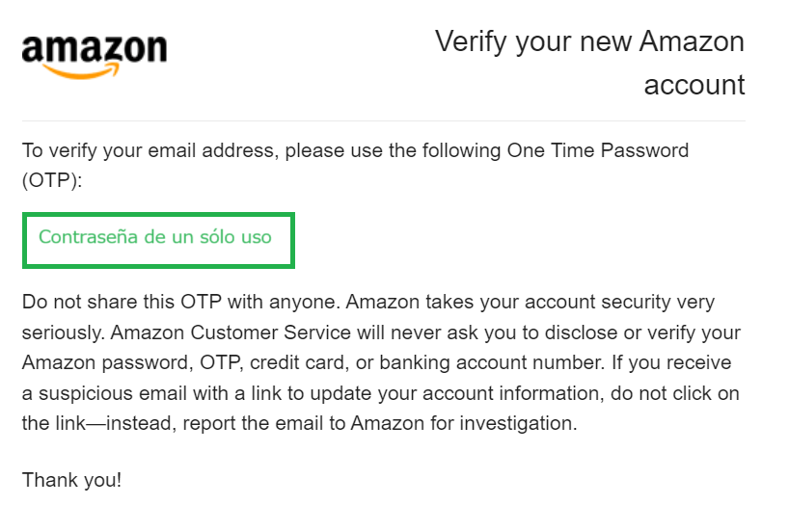Image resolution: width=789 pixels, height=532 pixels.
Task: Click the horizontal divider line below the header
Action: [x=384, y=120]
